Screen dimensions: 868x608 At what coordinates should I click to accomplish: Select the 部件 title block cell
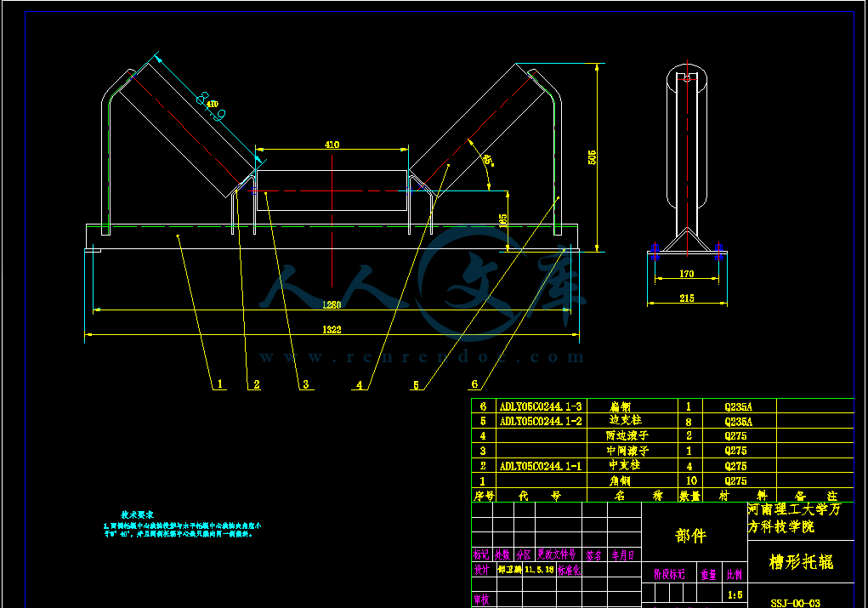690,536
